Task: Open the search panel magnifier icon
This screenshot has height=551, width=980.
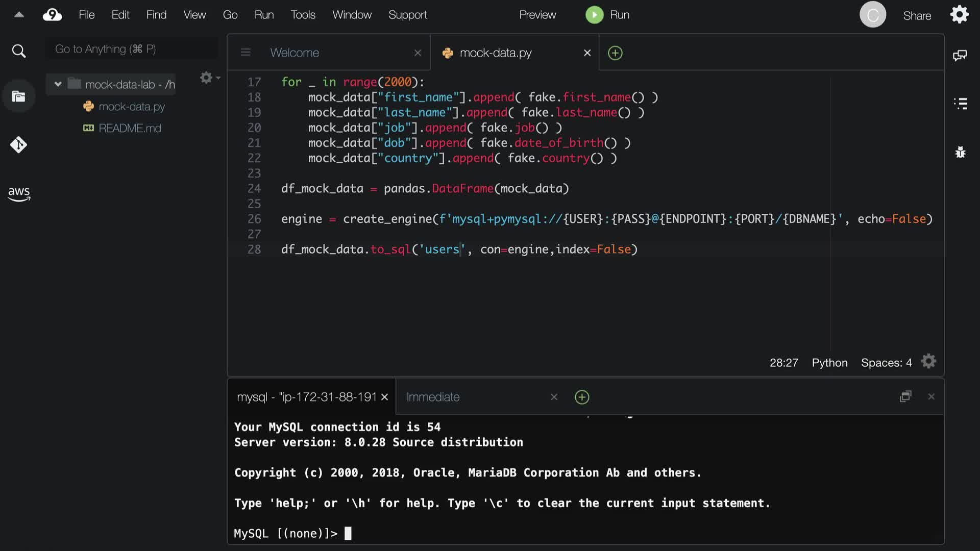Action: (19, 51)
